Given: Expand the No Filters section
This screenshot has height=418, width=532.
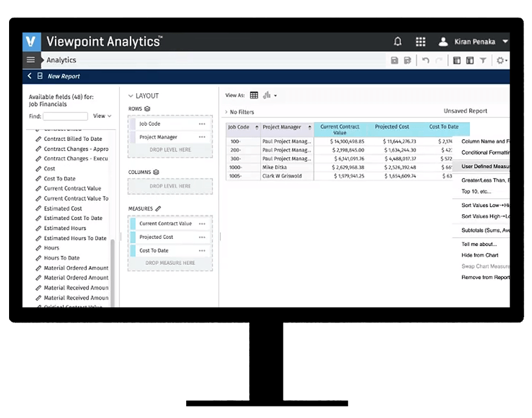Looking at the screenshot, I should coord(226,112).
